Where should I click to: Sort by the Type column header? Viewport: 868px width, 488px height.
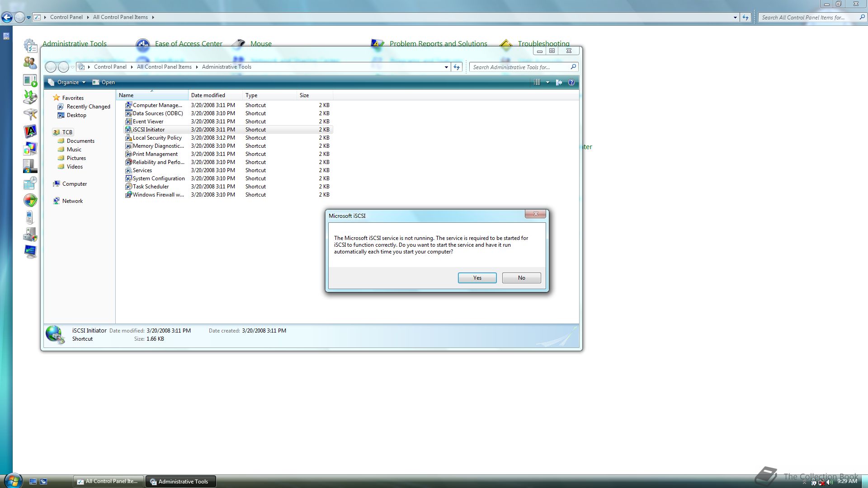tap(269, 95)
